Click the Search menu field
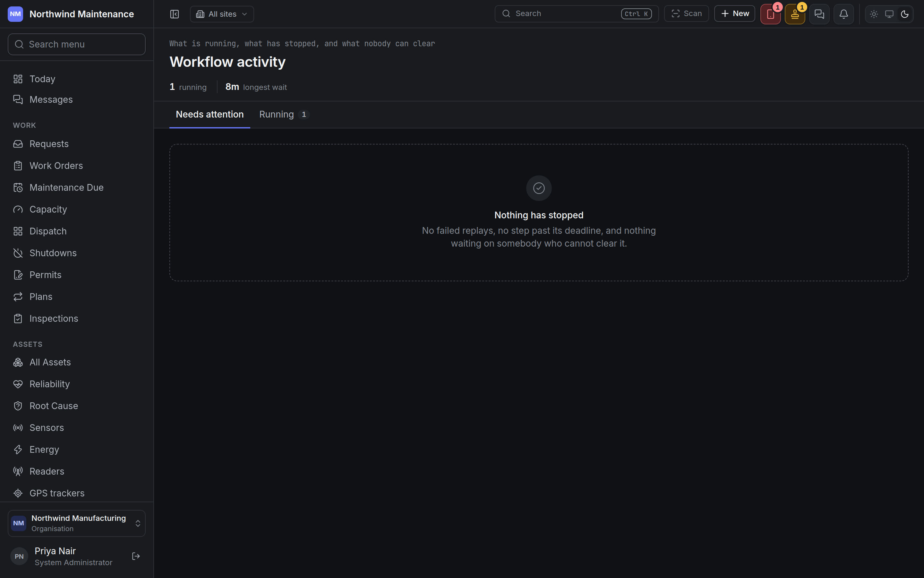Screen dimensions: 924x578 [x=77, y=44]
